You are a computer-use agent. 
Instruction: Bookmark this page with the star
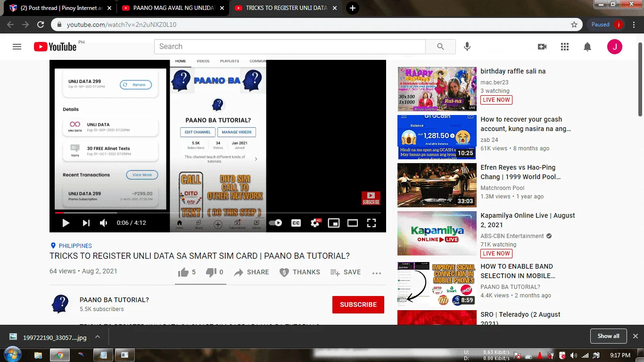tap(574, 25)
